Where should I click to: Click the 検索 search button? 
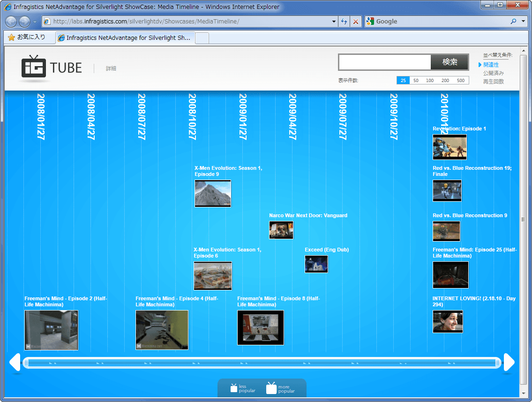450,62
